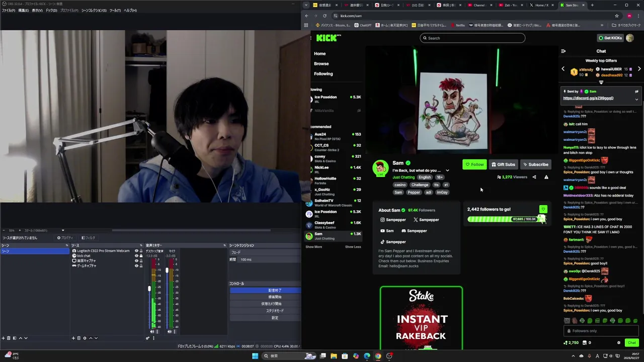Viewport: 644px width, 362px height.
Task: Delete the selected source in OBS
Action: coord(79,338)
